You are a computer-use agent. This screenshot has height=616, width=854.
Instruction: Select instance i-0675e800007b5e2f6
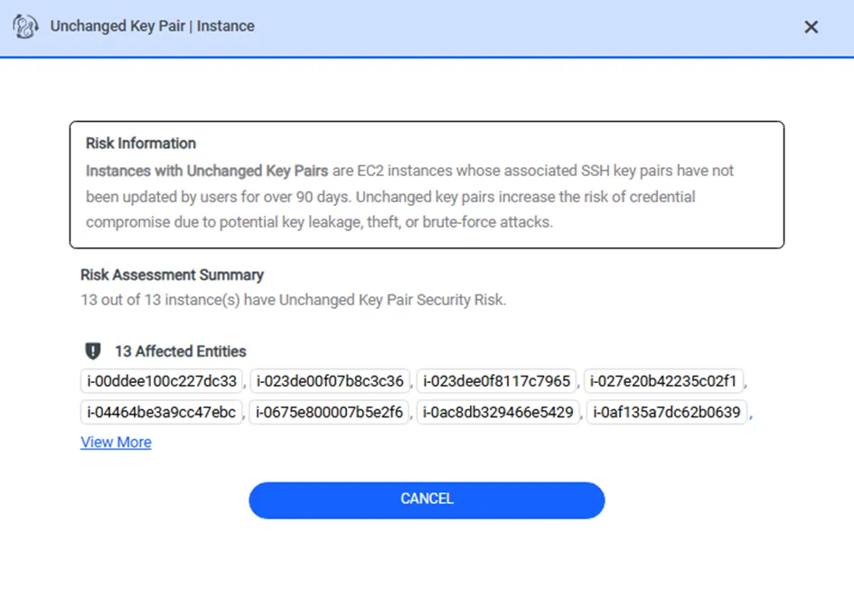[329, 412]
